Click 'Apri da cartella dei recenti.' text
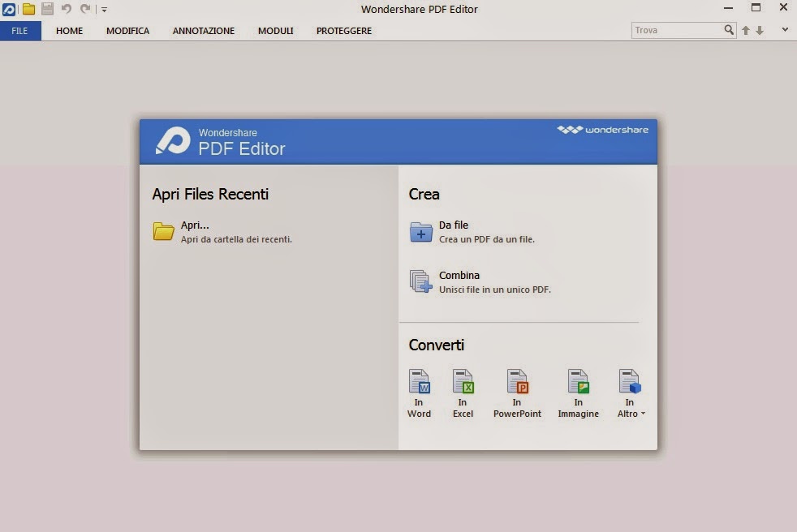This screenshot has width=797, height=532. (236, 239)
